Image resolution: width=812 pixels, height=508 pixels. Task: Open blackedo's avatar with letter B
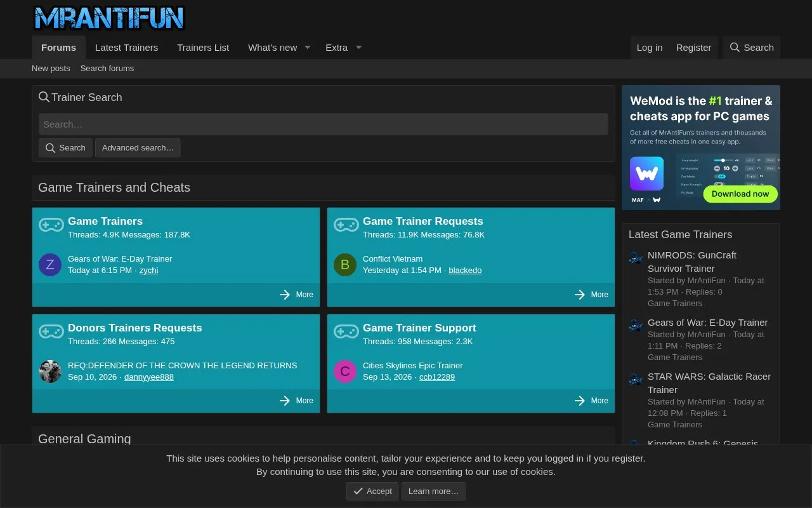coord(345,265)
